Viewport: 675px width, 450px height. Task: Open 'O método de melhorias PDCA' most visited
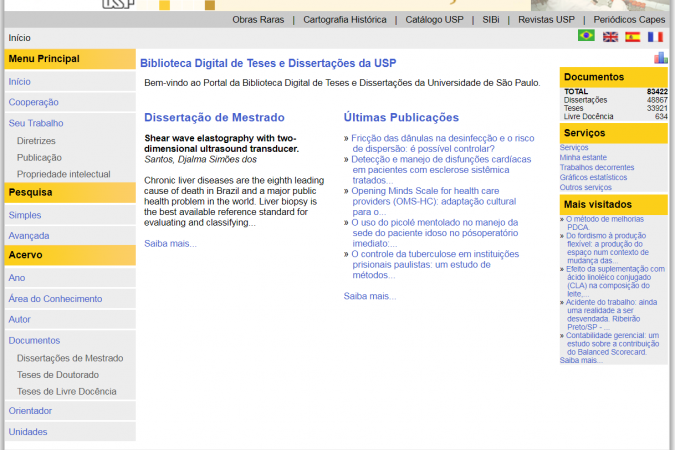pyautogui.click(x=605, y=223)
